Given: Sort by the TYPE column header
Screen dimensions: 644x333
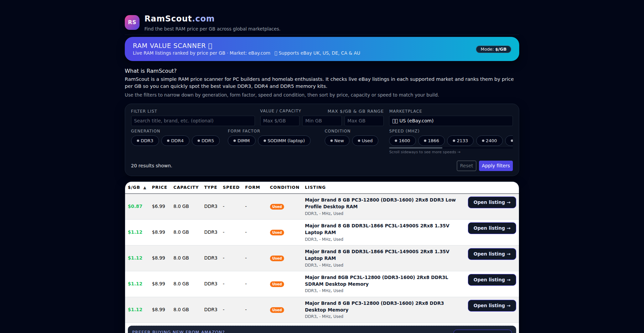Looking at the screenshot, I should click(211, 187).
